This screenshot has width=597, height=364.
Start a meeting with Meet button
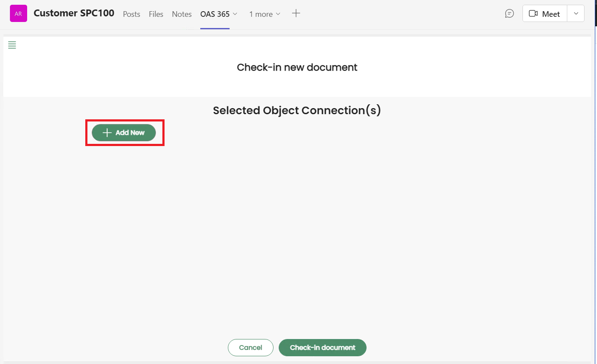[550, 14]
